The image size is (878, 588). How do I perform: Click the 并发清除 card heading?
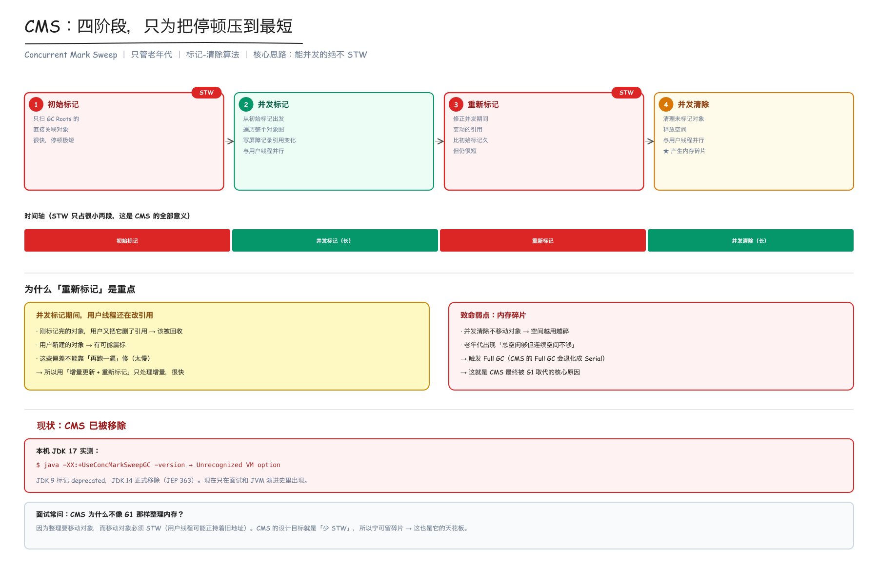pyautogui.click(x=693, y=104)
